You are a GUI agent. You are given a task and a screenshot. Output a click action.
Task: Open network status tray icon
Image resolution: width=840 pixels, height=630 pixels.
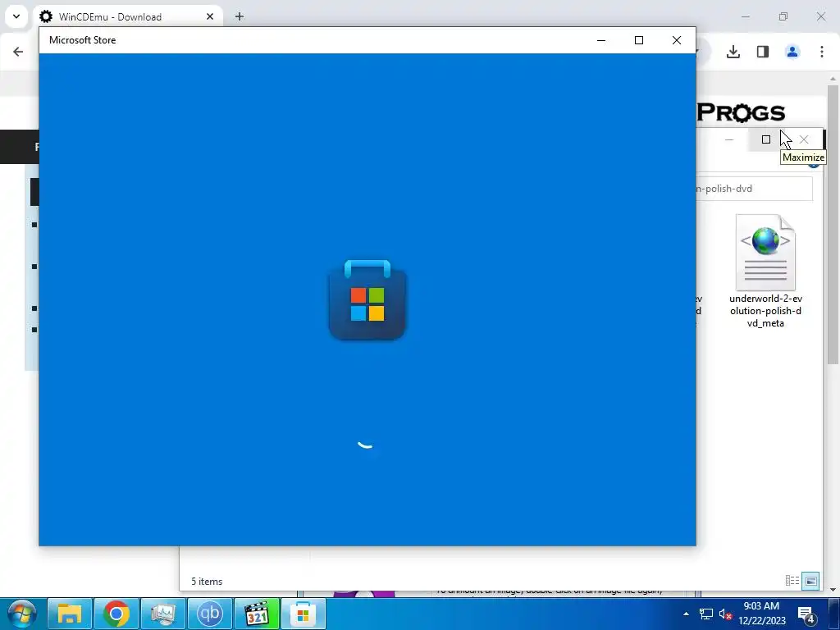[x=706, y=614]
